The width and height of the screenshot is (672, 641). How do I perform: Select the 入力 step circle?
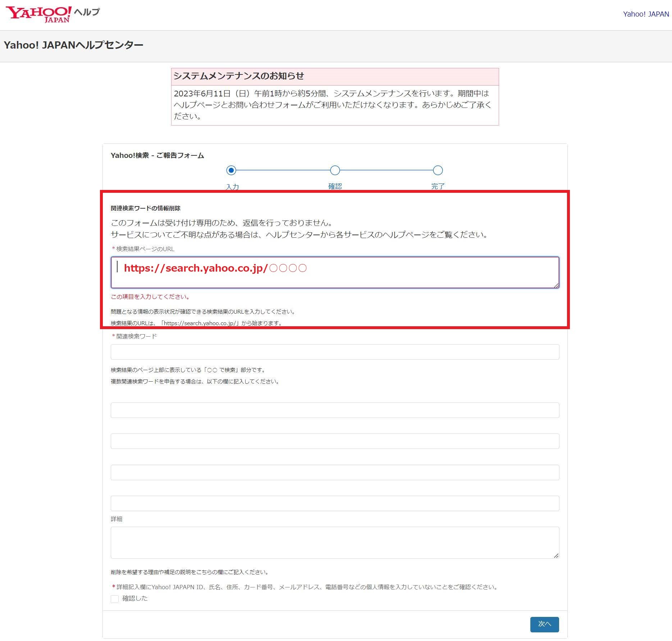(x=231, y=170)
